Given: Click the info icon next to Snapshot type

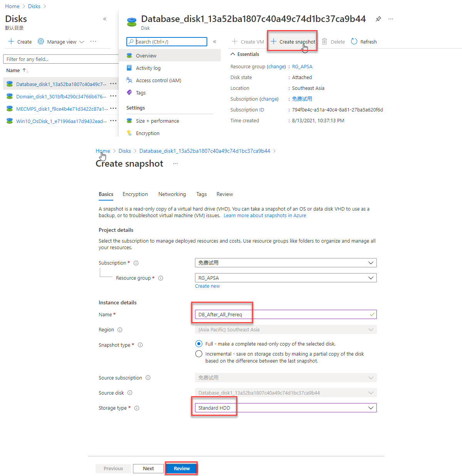Looking at the screenshot, I should click(140, 345).
